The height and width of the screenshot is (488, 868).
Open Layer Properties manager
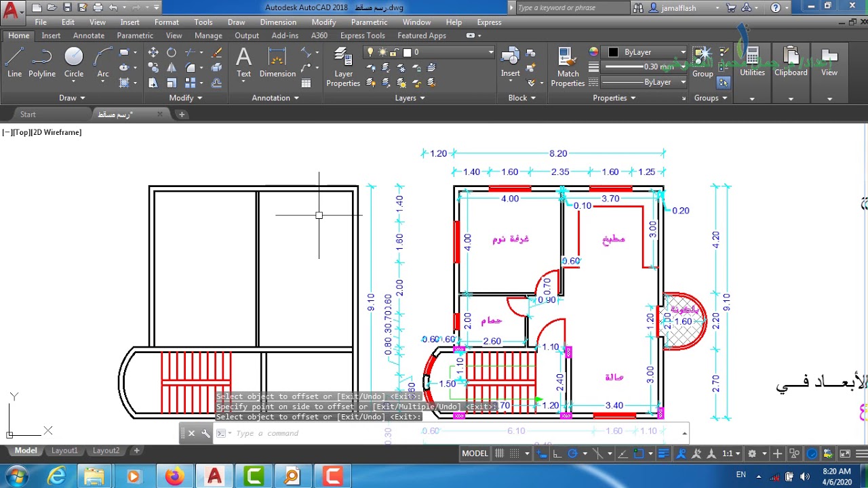click(343, 67)
